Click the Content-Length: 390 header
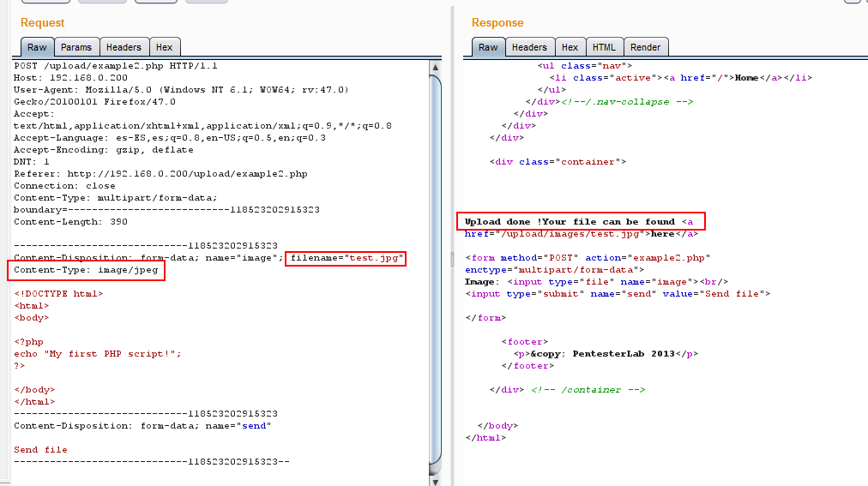This screenshot has width=868, height=486. pos(70,222)
